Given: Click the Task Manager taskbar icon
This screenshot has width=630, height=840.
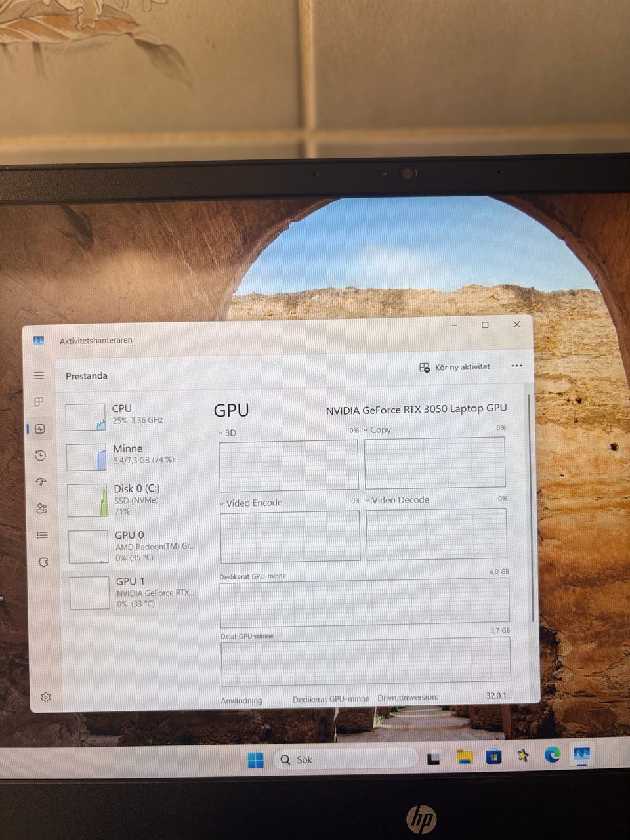Looking at the screenshot, I should (581, 754).
